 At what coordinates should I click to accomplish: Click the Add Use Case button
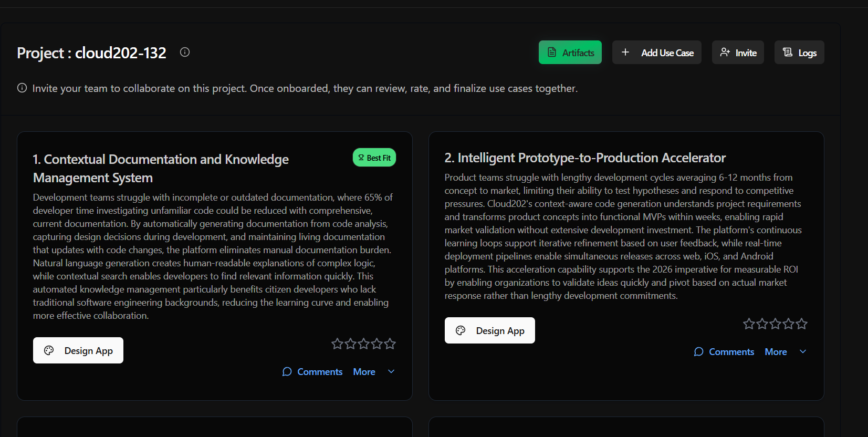pyautogui.click(x=656, y=53)
